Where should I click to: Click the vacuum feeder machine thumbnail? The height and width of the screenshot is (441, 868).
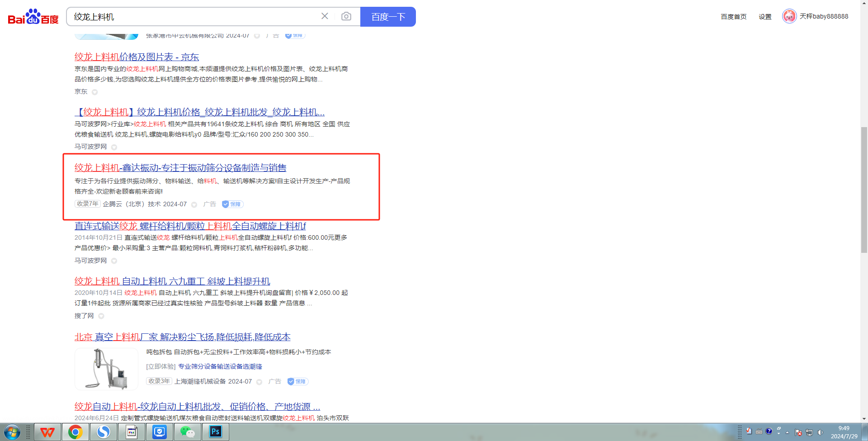106,369
